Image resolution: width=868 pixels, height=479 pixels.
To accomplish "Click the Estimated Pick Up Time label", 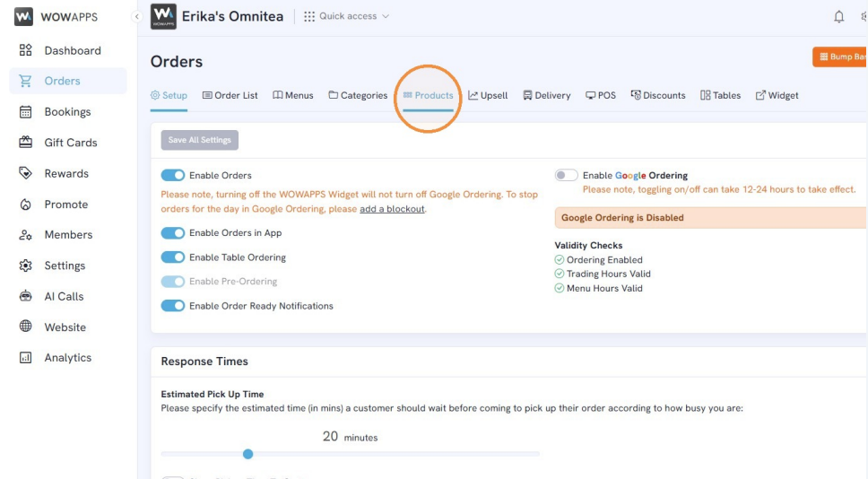I will (x=212, y=395).
